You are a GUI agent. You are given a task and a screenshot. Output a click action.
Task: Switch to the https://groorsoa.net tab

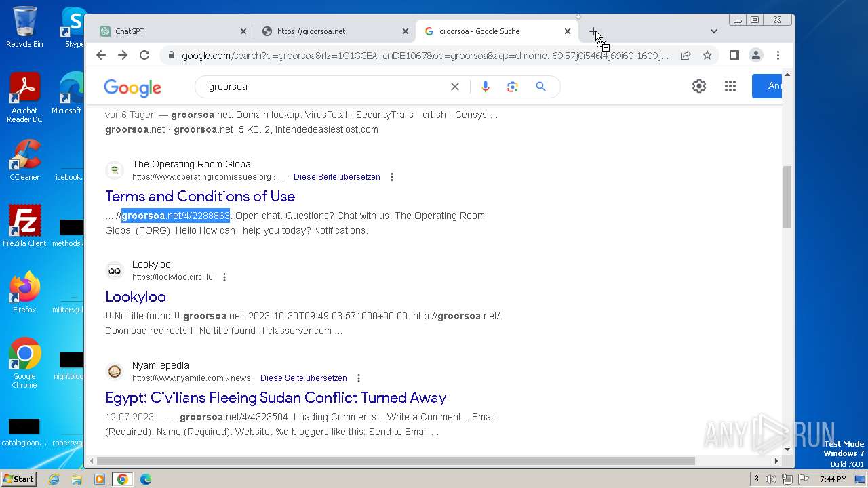point(335,31)
